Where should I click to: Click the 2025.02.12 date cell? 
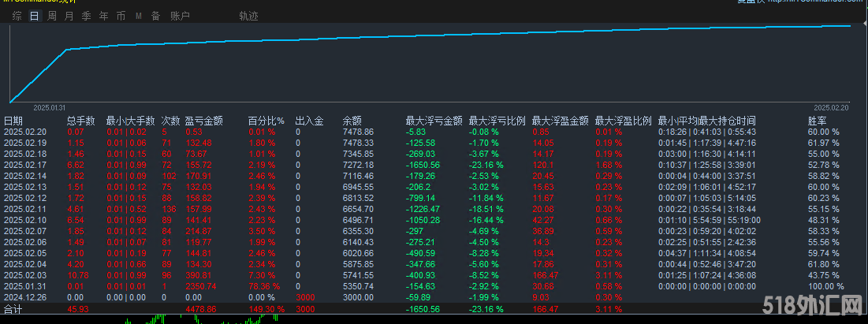pyautogui.click(x=25, y=199)
